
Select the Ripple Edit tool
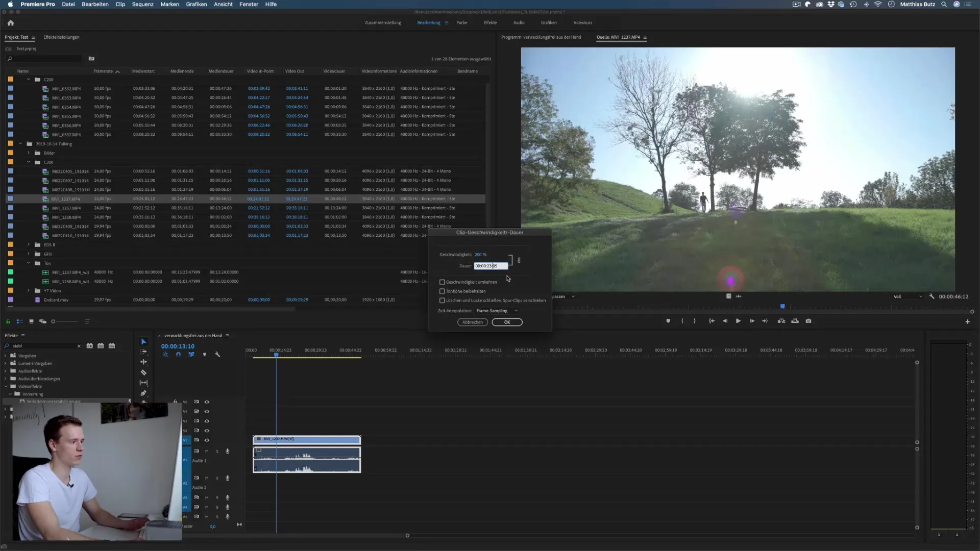pyautogui.click(x=143, y=362)
